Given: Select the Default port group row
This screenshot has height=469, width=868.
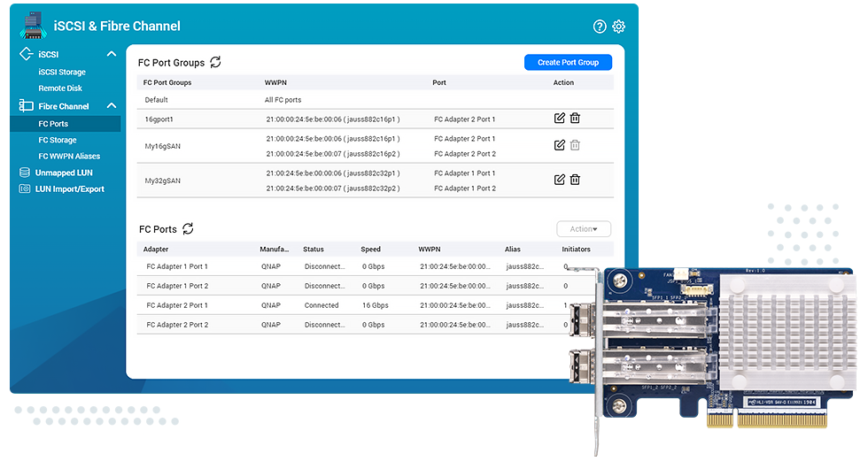Looking at the screenshot, I should pos(376,99).
